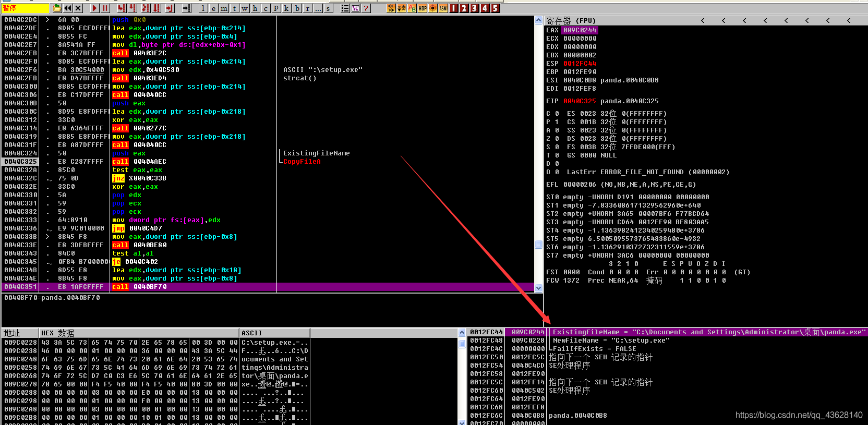The width and height of the screenshot is (868, 425).
Task: Click the HEX 数据 column header
Action: [x=57, y=333]
